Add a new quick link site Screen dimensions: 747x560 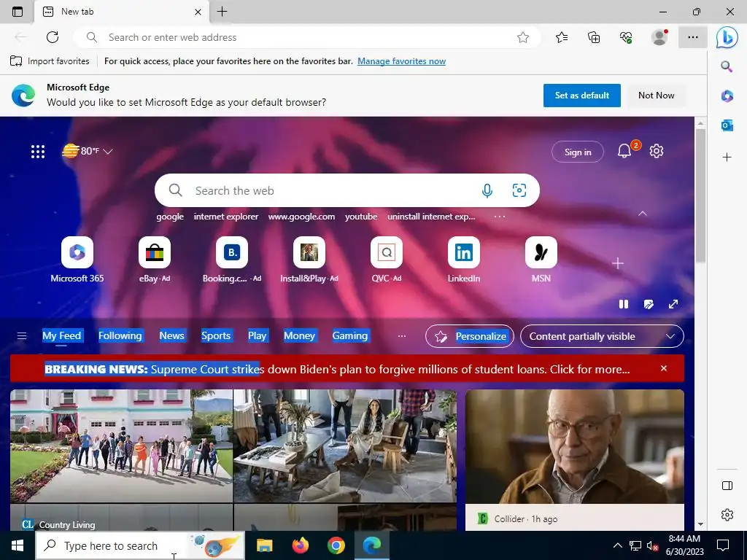(x=617, y=262)
